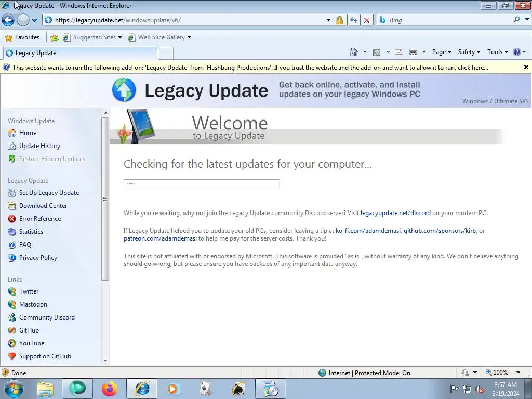
Task: Open the Home page toolbar icon
Action: click(x=353, y=52)
